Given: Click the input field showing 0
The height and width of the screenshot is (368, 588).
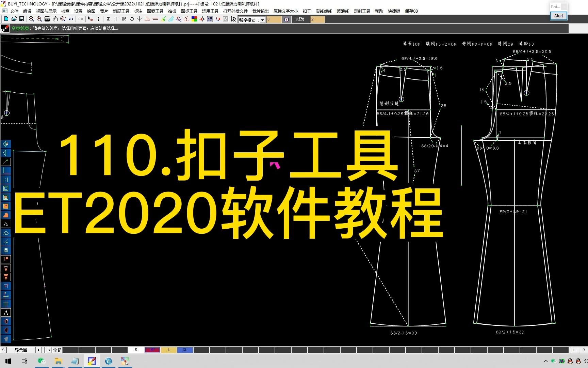Looking at the screenshot, I should [x=274, y=19].
